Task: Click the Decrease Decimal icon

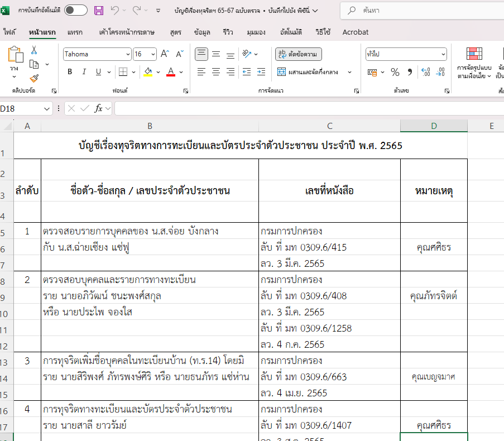Action: pyautogui.click(x=440, y=72)
